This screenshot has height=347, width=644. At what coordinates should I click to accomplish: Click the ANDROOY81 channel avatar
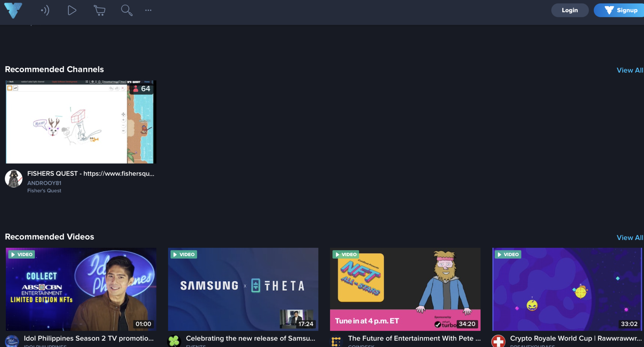pyautogui.click(x=14, y=179)
